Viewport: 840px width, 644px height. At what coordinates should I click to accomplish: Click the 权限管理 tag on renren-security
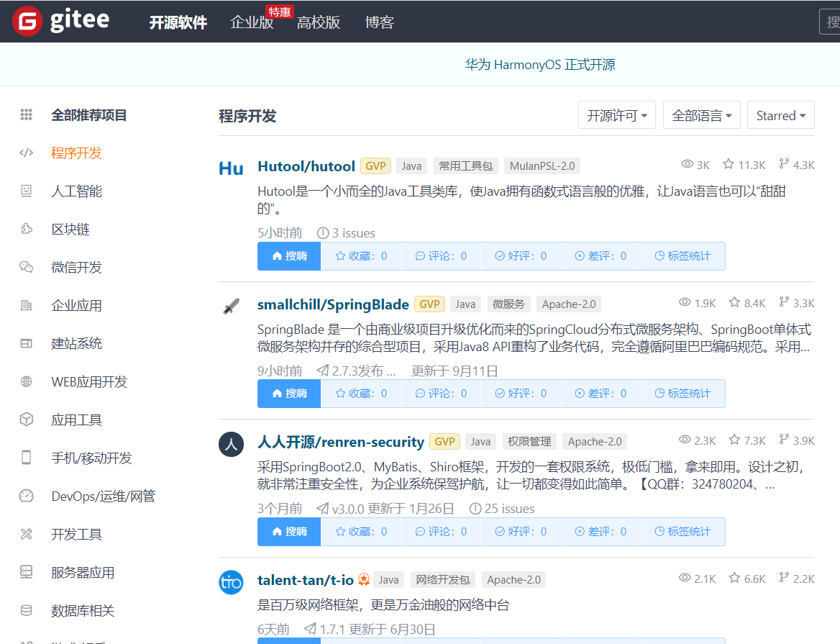(529, 442)
